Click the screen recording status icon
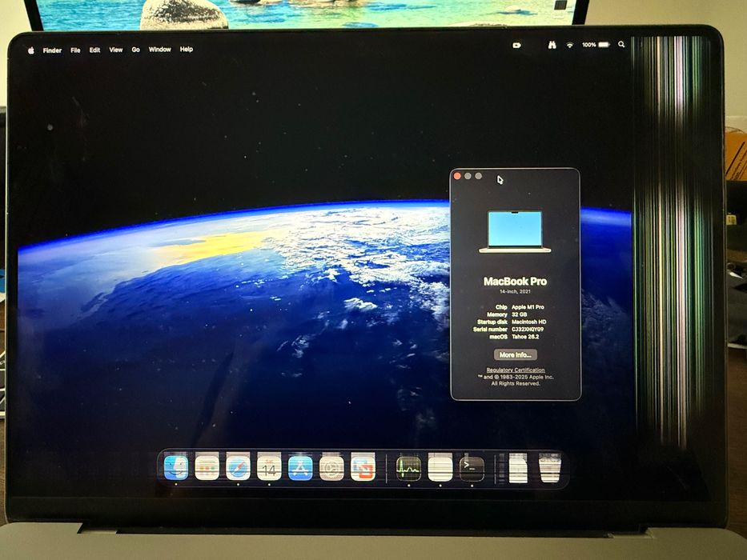 click(517, 46)
